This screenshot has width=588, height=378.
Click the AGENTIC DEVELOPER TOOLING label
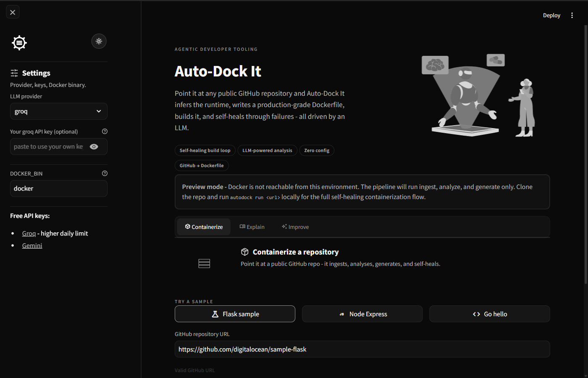pyautogui.click(x=216, y=49)
